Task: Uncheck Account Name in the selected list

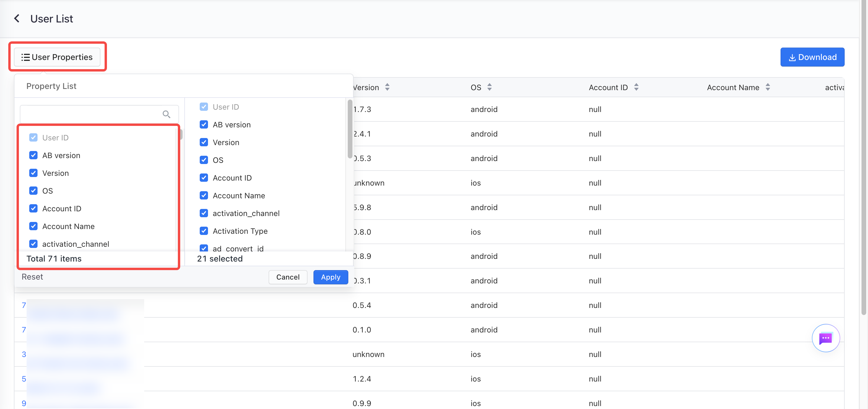Action: (x=204, y=196)
